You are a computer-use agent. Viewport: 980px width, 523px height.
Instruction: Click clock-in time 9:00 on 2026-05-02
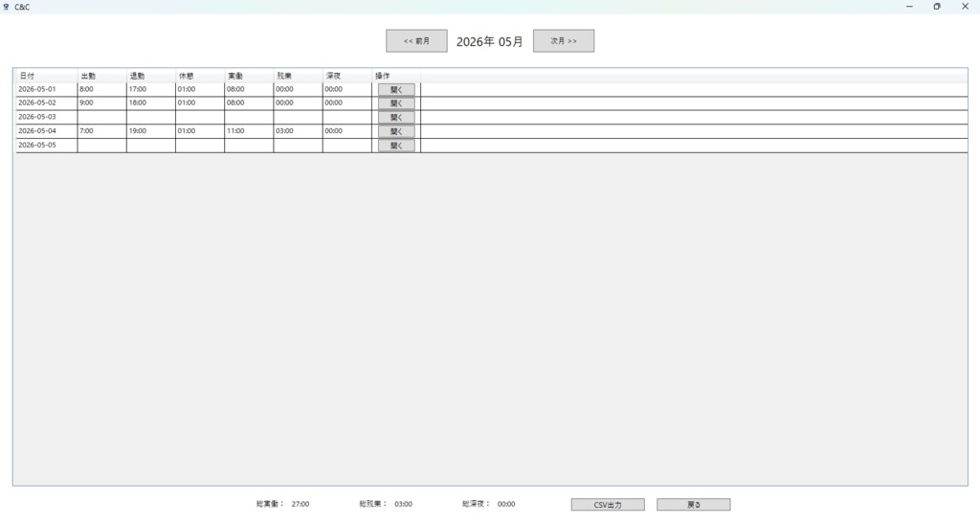[x=101, y=103]
